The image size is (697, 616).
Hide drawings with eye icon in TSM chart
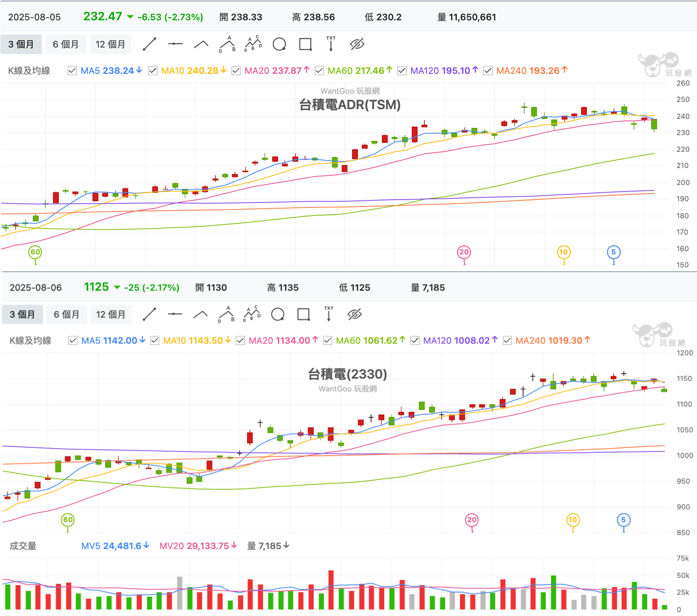click(x=357, y=44)
